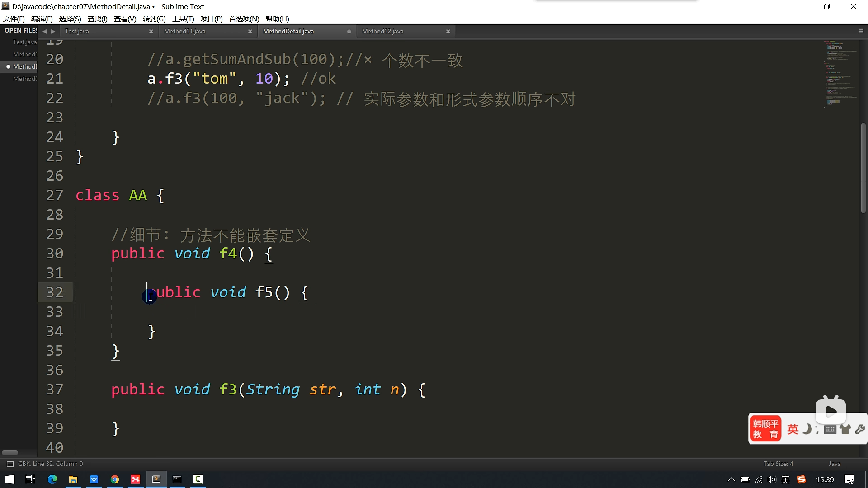
Task: Open the IME soft keyboard icon
Action: pyautogui.click(x=830, y=430)
